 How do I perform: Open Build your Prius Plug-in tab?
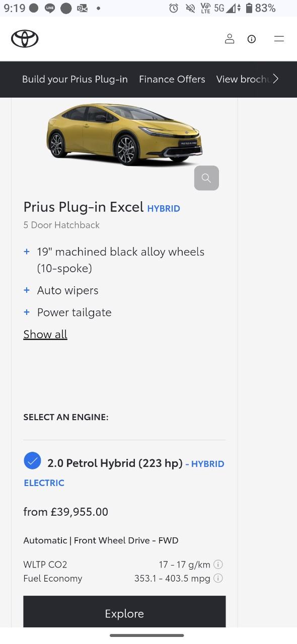tap(75, 79)
